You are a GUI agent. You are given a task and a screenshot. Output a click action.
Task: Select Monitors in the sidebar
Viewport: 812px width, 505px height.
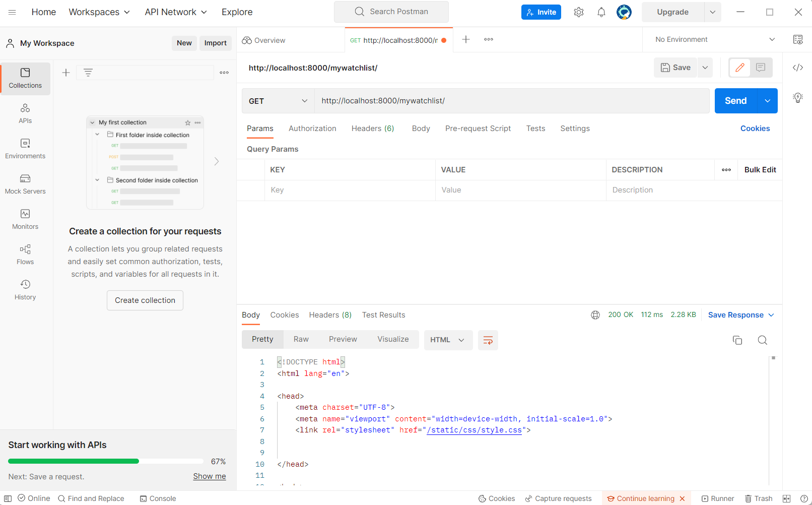point(25,219)
